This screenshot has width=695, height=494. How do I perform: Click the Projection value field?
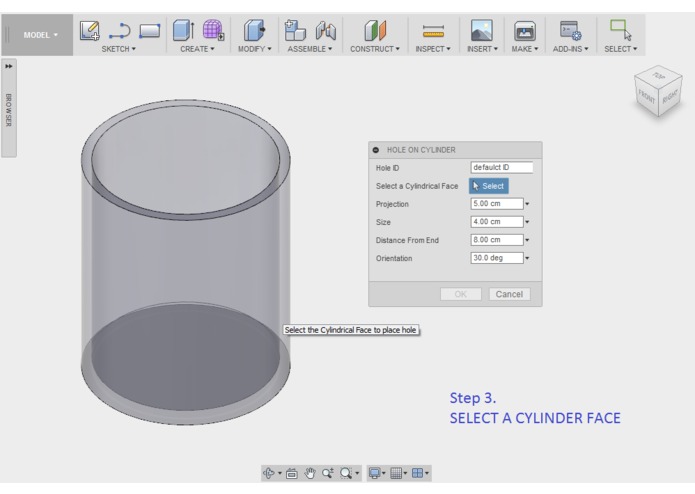(497, 204)
